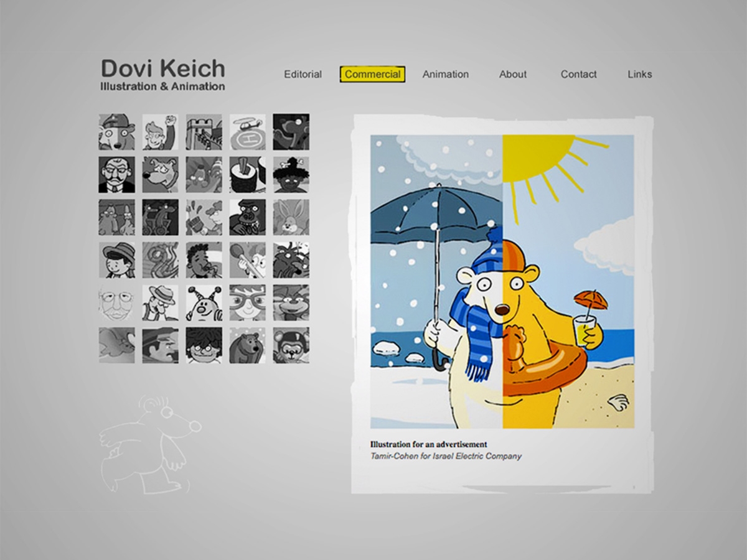This screenshot has width=747, height=560.
Task: Pick the boy in striped hat thumbnail
Action: (x=116, y=260)
